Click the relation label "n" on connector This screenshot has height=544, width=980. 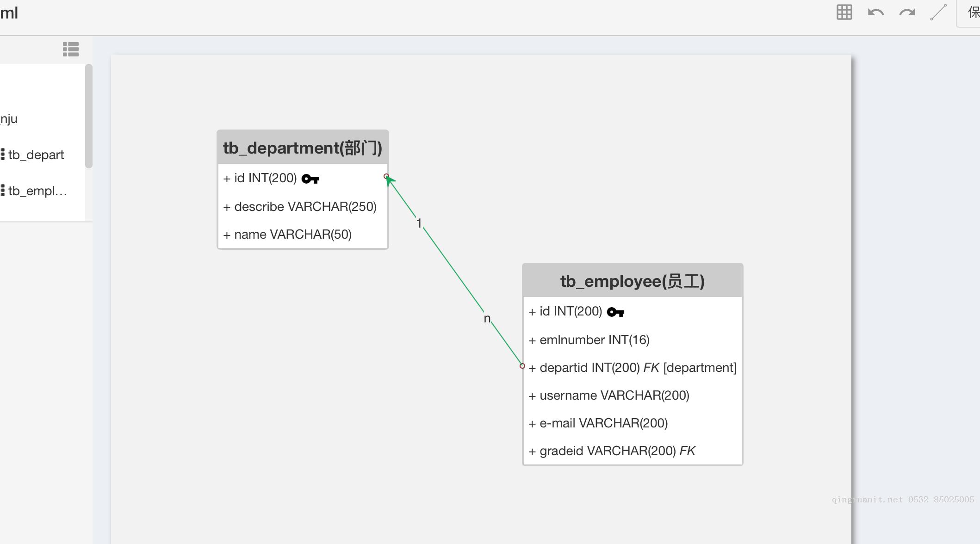[x=487, y=319]
